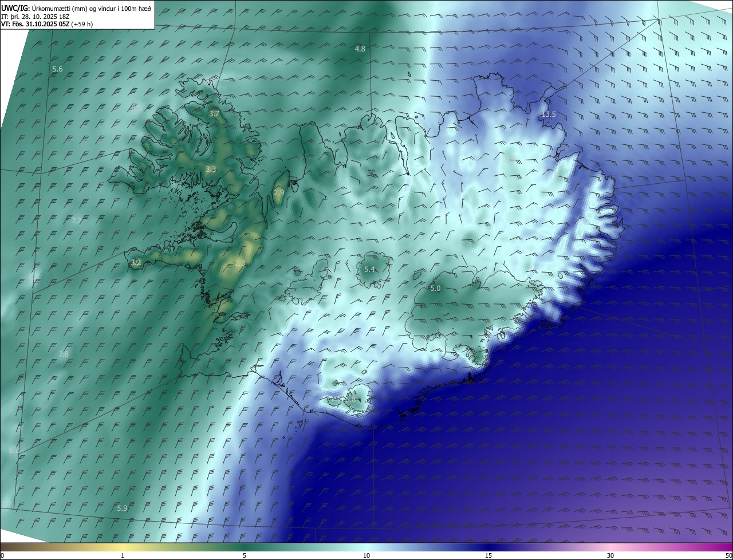The image size is (733, 560).
Task: Click the 50 tick on the color scale
Action: pos(728,555)
